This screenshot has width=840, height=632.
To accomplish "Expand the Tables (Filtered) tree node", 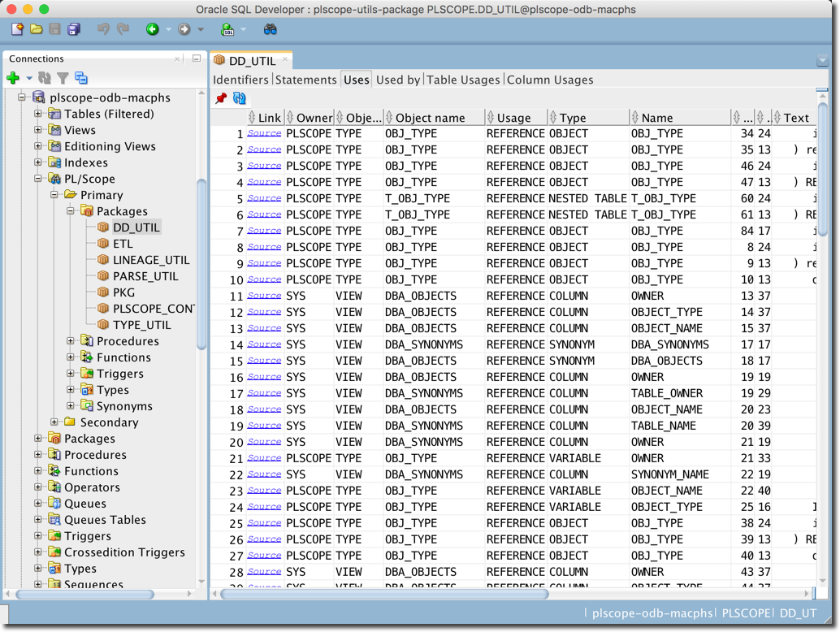I will (37, 114).
